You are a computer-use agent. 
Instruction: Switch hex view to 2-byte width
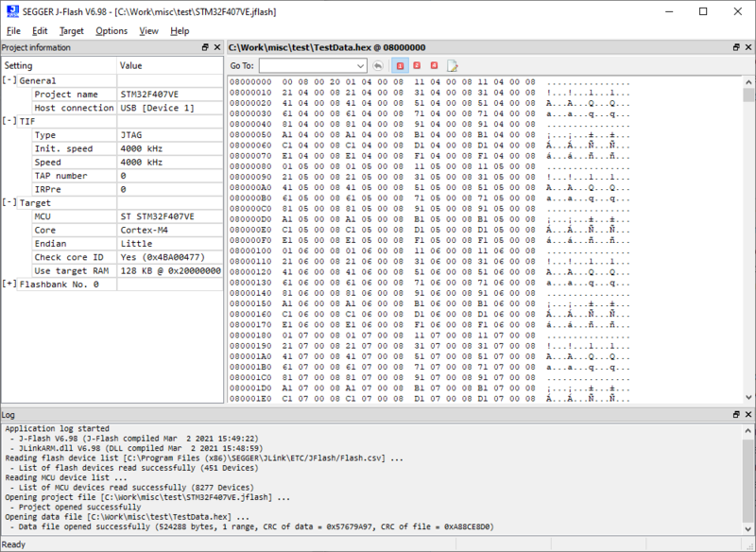click(x=417, y=66)
